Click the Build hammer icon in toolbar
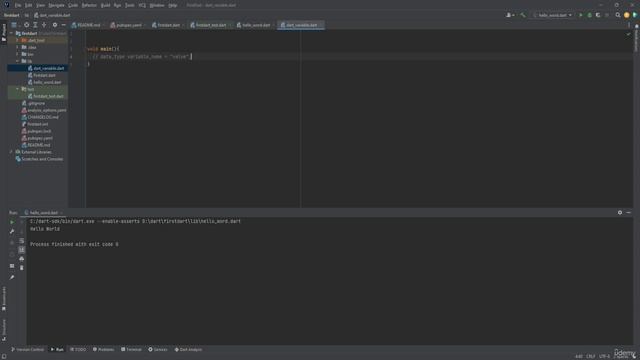Screen dimensions: 640x360 click(x=522, y=15)
